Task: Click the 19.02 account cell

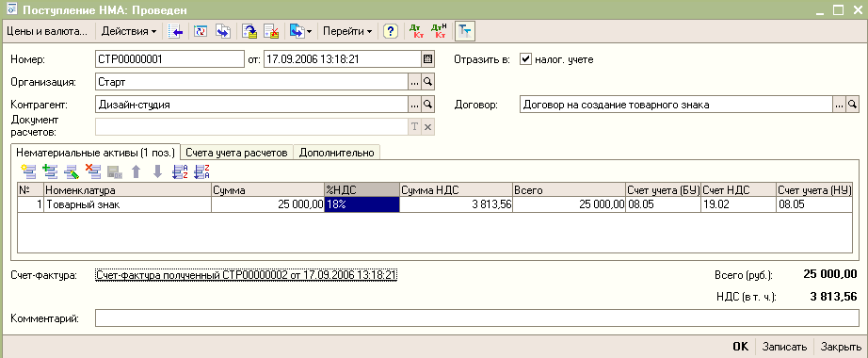Action: point(738,204)
